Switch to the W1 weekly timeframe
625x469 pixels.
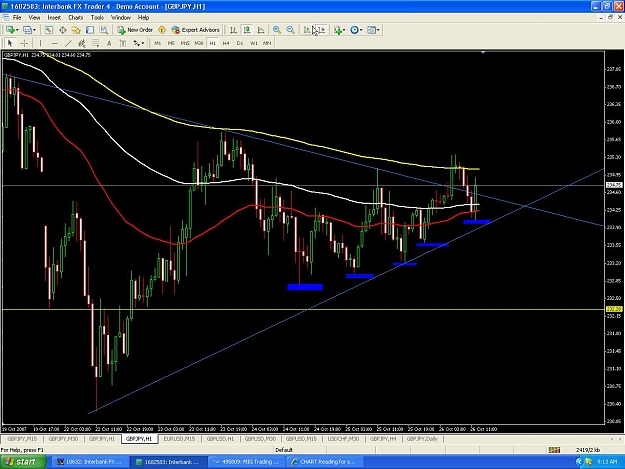[x=254, y=43]
